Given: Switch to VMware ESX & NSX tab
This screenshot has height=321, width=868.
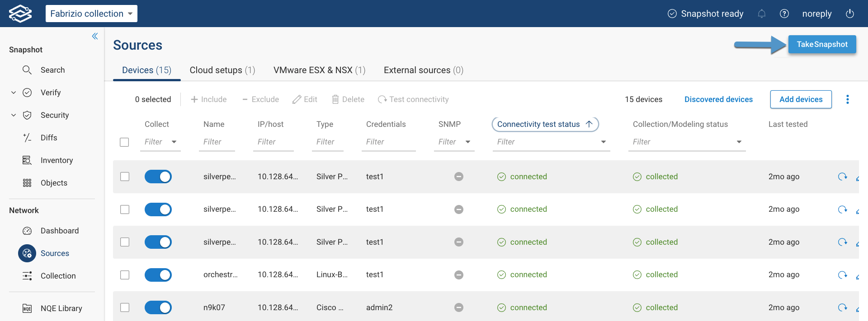Looking at the screenshot, I should coord(319,70).
